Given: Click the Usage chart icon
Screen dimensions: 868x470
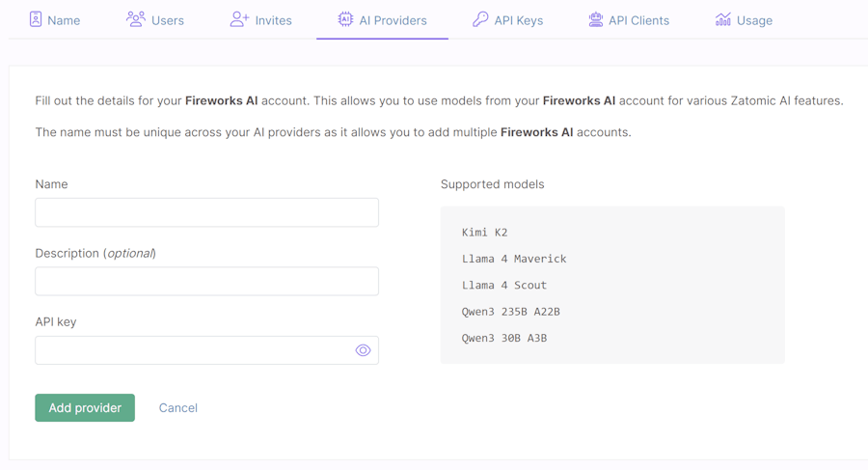Looking at the screenshot, I should pos(723,19).
